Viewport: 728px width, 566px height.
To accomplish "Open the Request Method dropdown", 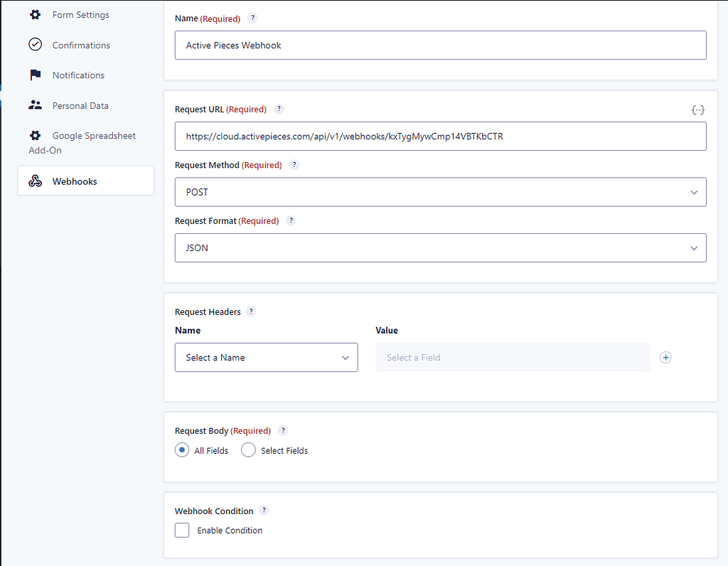I will coord(440,192).
